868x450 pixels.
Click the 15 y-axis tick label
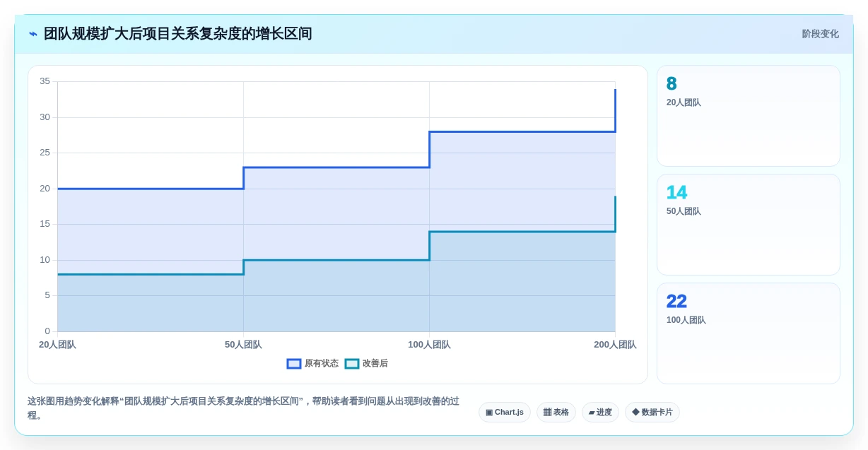[x=45, y=224]
